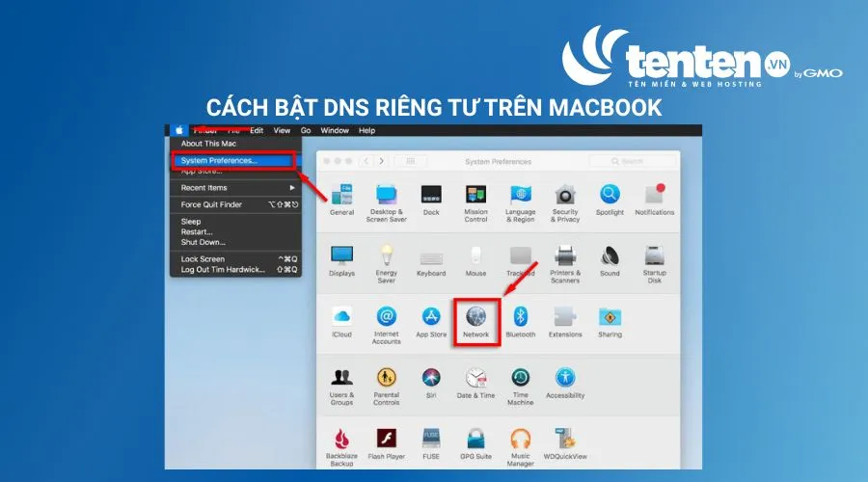Open the View menu
This screenshot has height=482, width=868.
click(282, 130)
